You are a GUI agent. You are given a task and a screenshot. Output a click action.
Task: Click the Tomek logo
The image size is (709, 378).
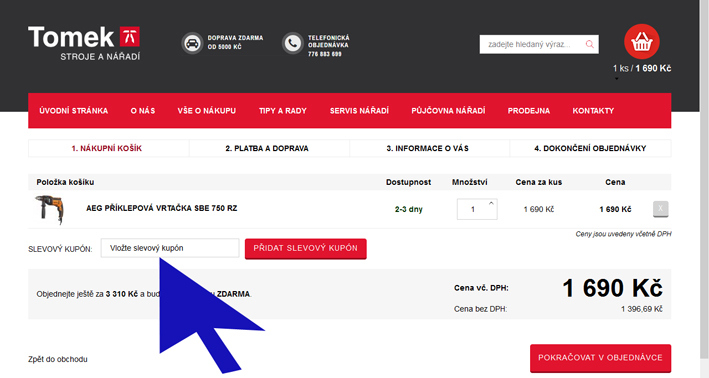[x=84, y=43]
